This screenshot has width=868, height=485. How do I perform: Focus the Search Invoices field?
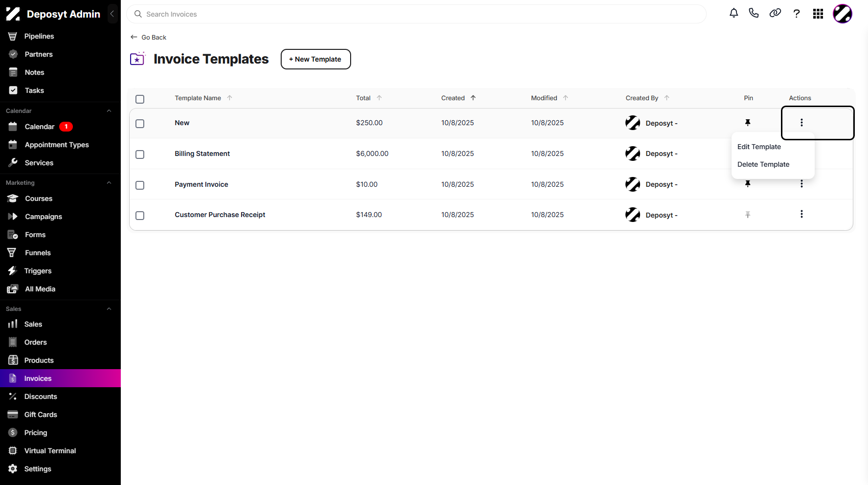(417, 14)
